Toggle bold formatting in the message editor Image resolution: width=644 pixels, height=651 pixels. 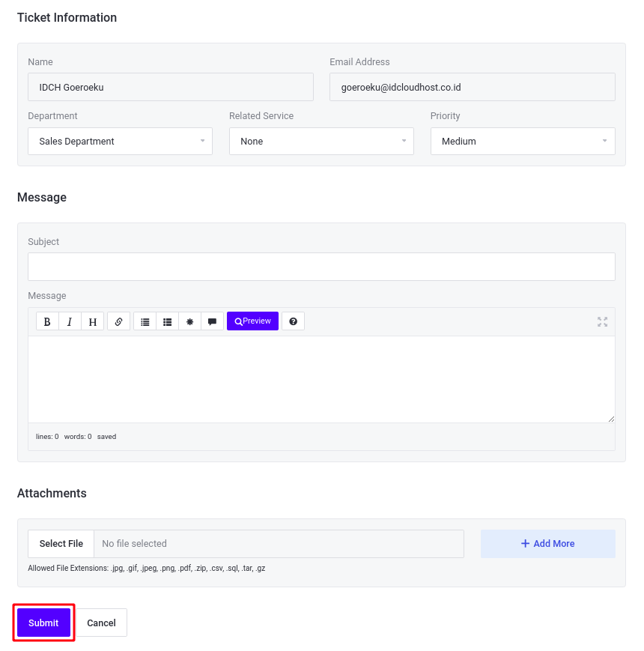click(47, 321)
